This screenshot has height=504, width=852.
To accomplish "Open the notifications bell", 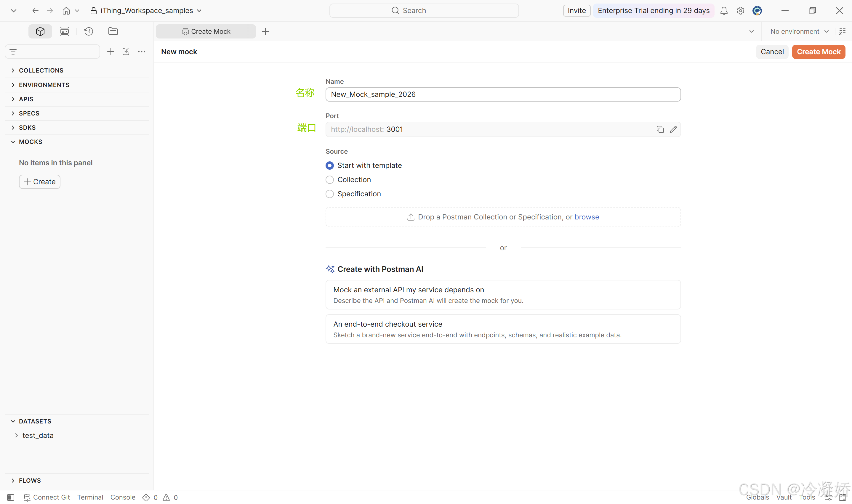I will click(724, 11).
